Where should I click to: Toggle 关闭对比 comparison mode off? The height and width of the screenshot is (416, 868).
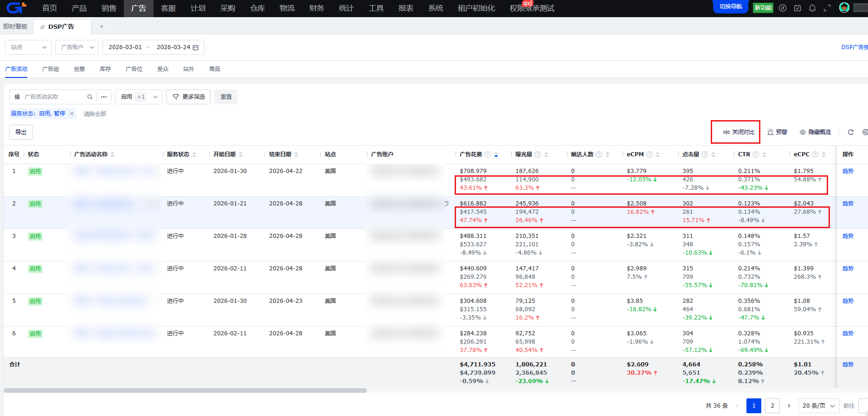tap(739, 132)
